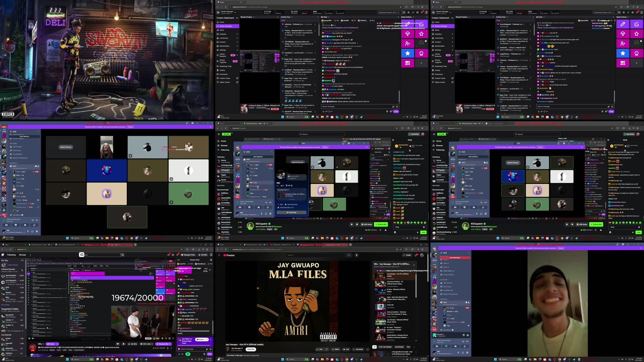Mute the volume on Silky's Twitch stream
The height and width of the screenshot is (362, 644).
[34, 338]
